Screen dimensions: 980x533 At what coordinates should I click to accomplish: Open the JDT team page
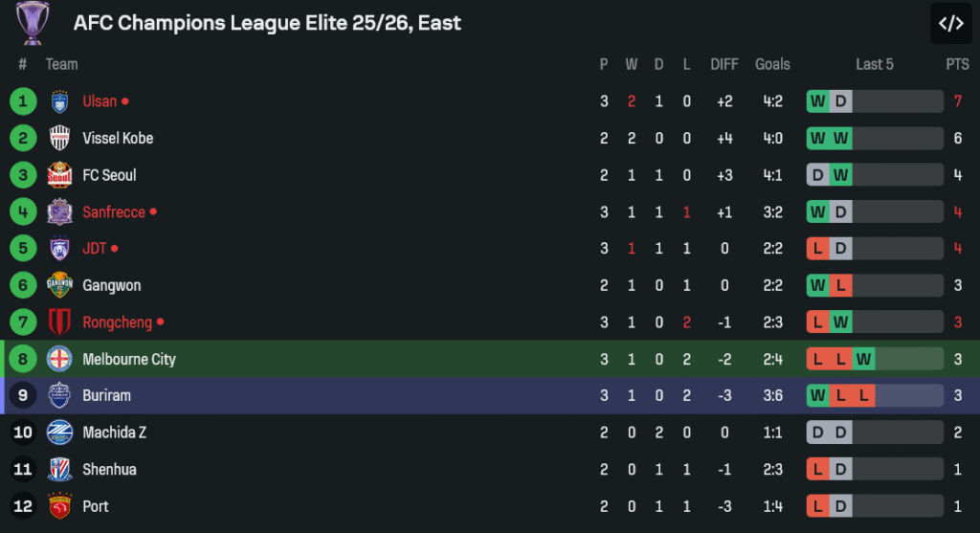click(x=95, y=249)
